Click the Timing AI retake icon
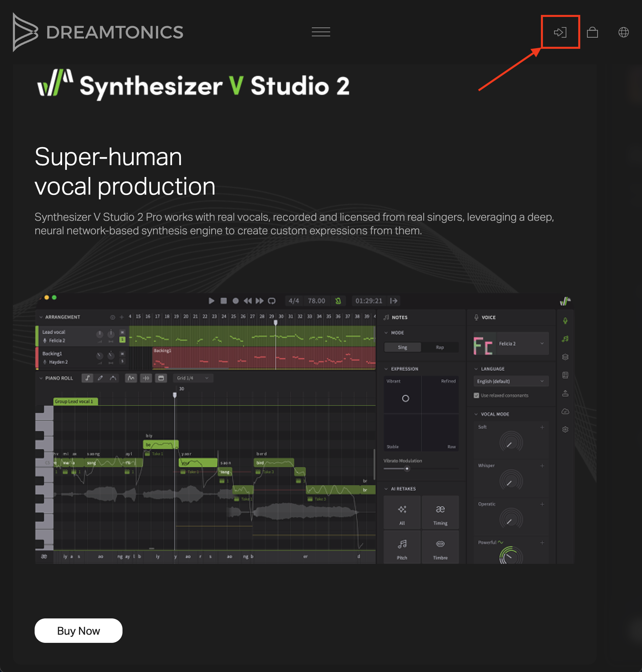Screen dimensions: 642x672 pyautogui.click(x=440, y=513)
